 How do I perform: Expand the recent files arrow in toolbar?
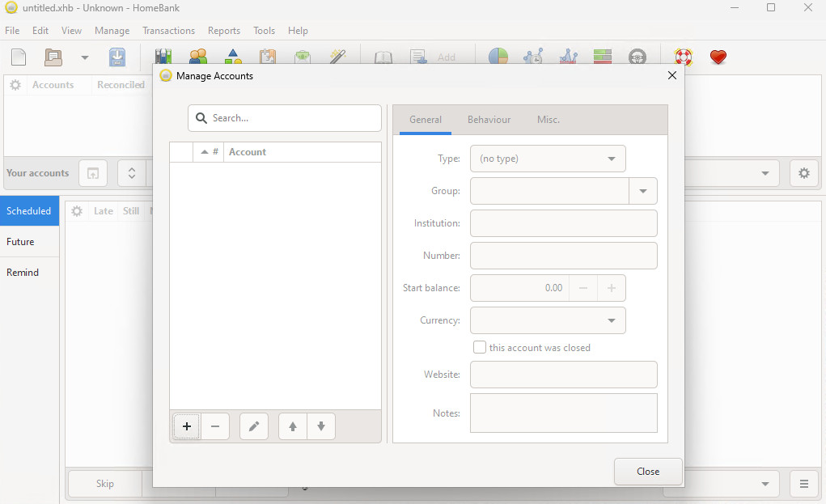click(84, 57)
